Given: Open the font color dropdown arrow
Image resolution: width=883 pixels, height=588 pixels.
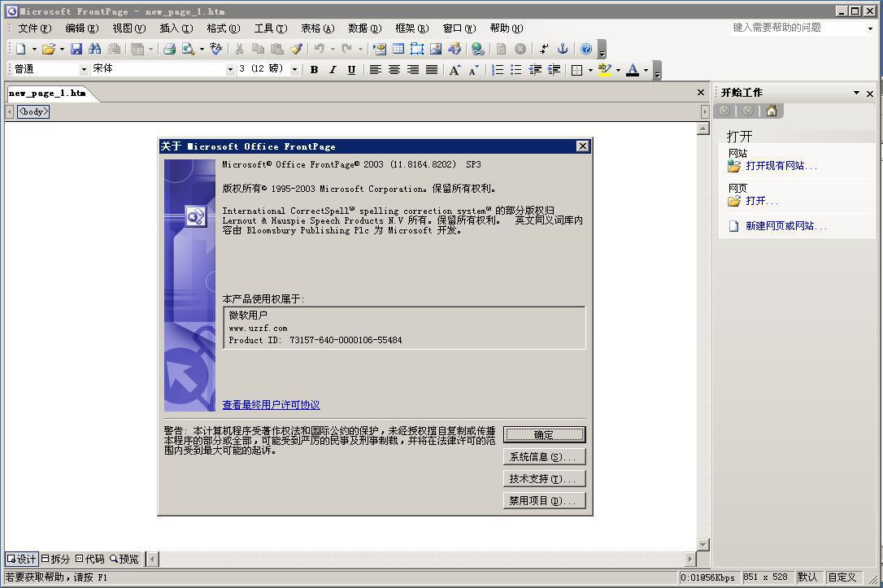Looking at the screenshot, I should 645,70.
